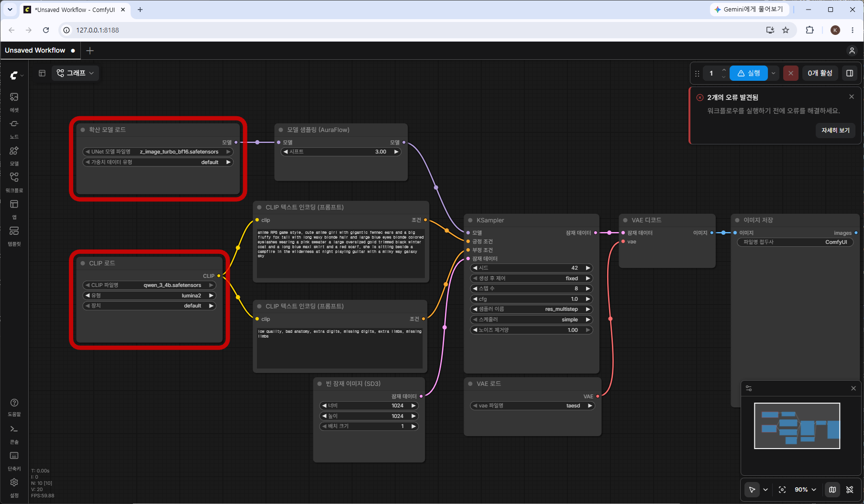The image size is (864, 504).
Task: Click the 자세히 보기 button in the error notice
Action: (835, 130)
